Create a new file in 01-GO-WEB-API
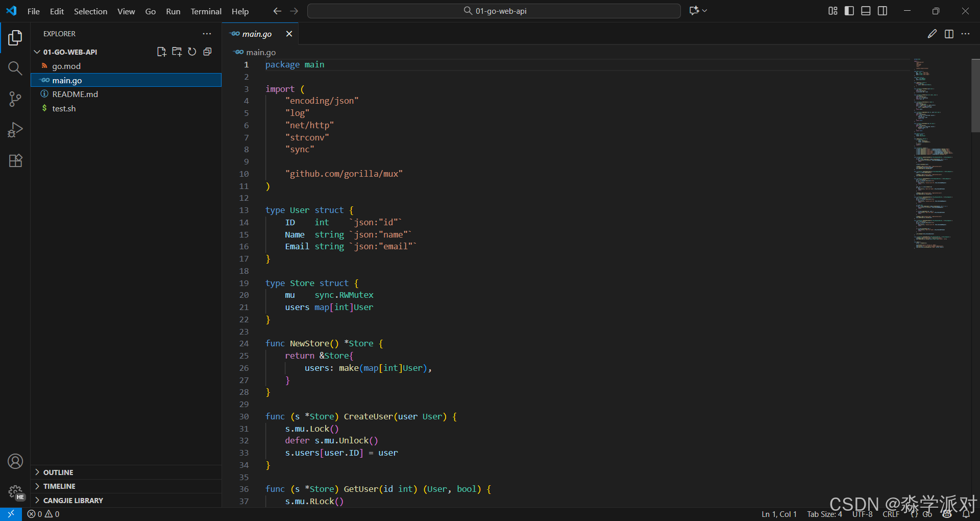This screenshot has height=521, width=980. (x=162, y=52)
